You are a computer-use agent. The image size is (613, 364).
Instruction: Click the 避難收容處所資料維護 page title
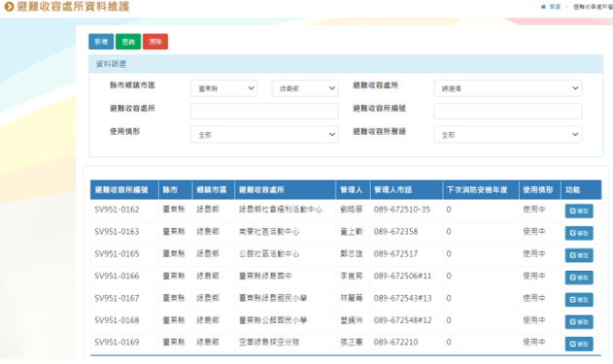(73, 7)
